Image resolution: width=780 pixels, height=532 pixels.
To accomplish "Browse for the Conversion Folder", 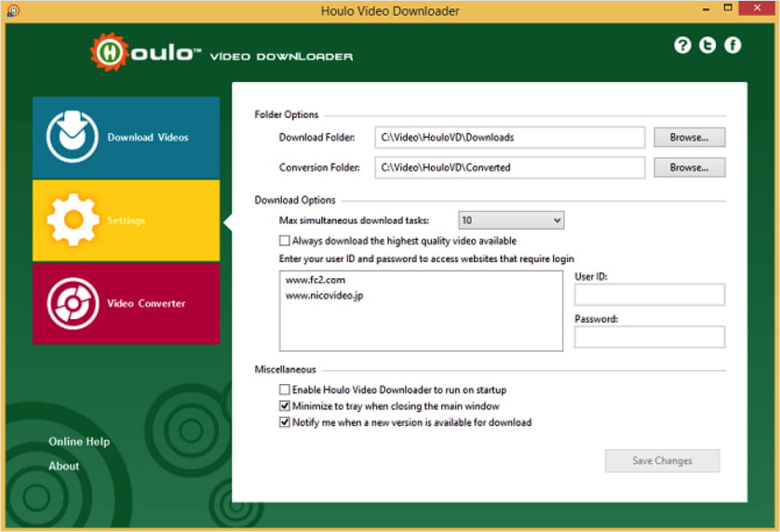I will [x=690, y=167].
